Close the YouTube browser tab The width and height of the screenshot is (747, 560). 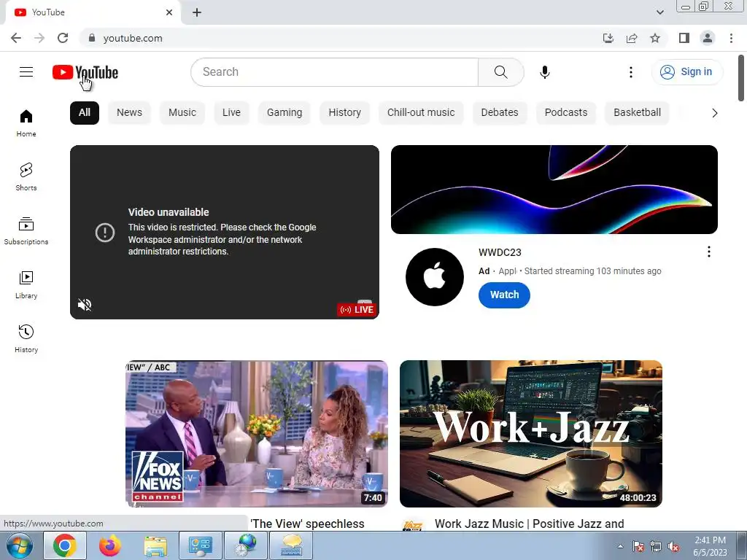[x=169, y=12]
